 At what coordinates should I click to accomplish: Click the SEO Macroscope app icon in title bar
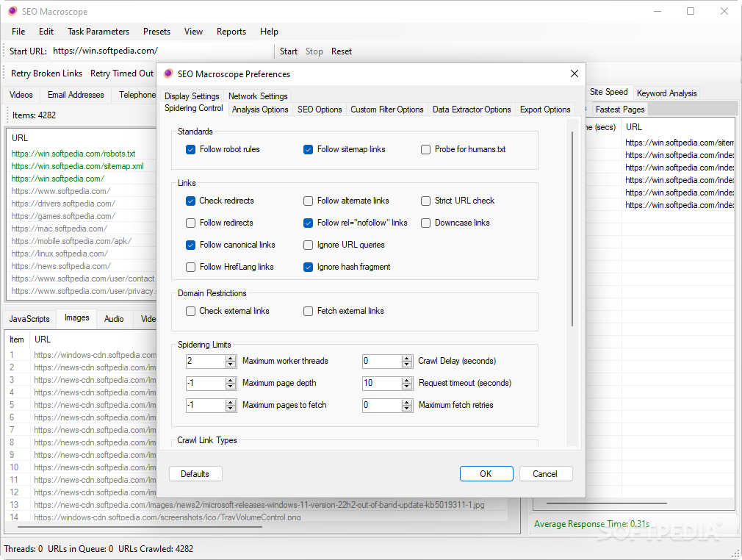tap(12, 11)
